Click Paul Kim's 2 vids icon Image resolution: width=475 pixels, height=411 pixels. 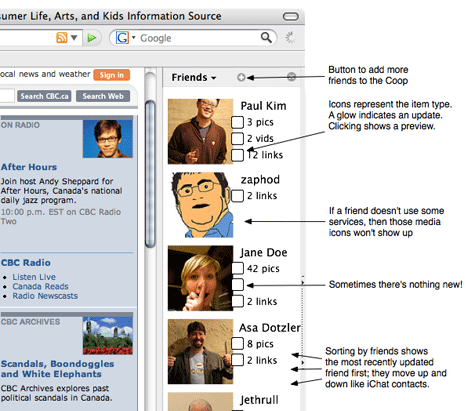[x=237, y=138]
